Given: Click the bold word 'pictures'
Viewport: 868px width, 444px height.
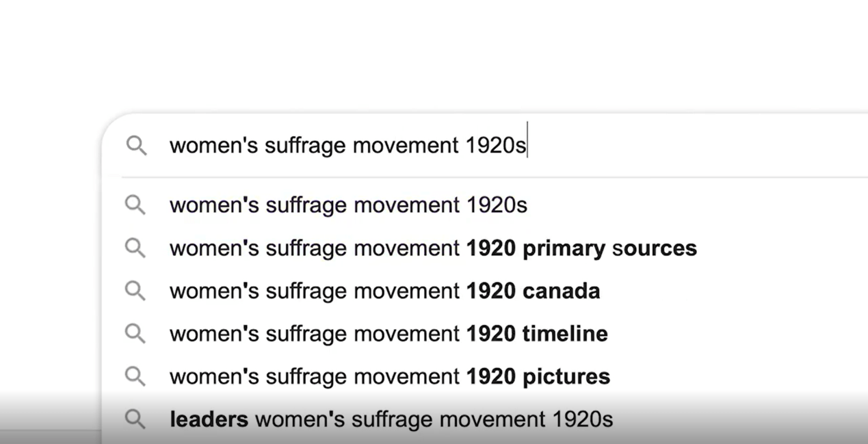Looking at the screenshot, I should coord(566,377).
